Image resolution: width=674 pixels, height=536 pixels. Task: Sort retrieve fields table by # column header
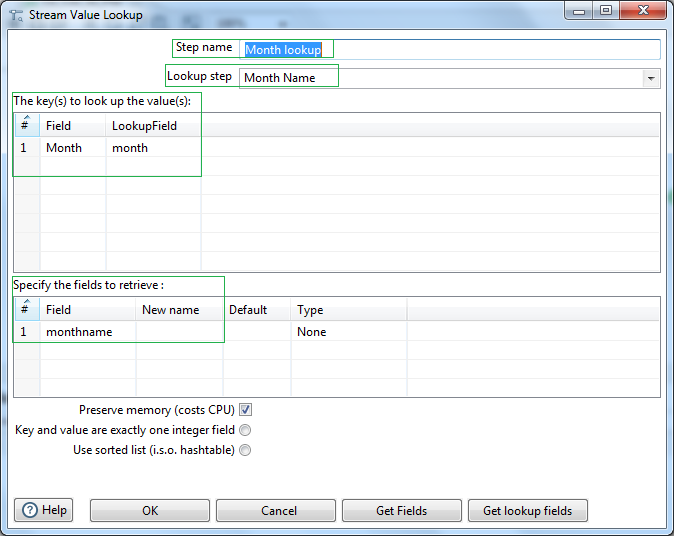click(x=27, y=309)
